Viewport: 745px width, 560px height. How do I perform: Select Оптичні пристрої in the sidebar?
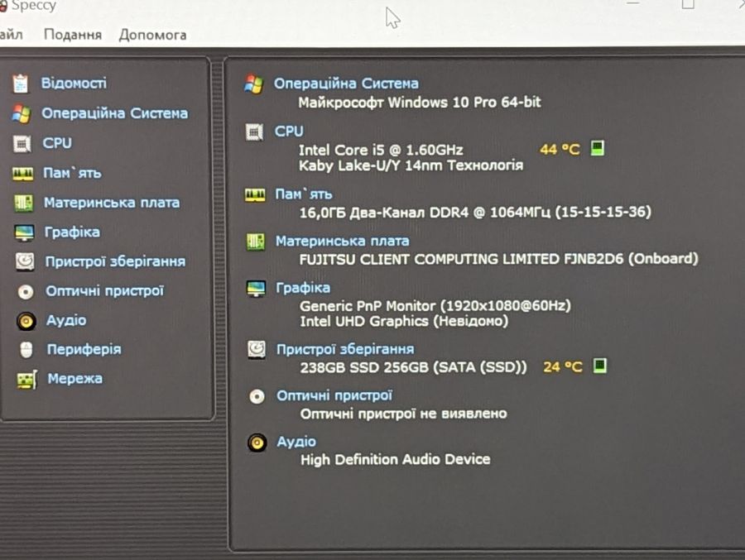pyautogui.click(x=104, y=290)
